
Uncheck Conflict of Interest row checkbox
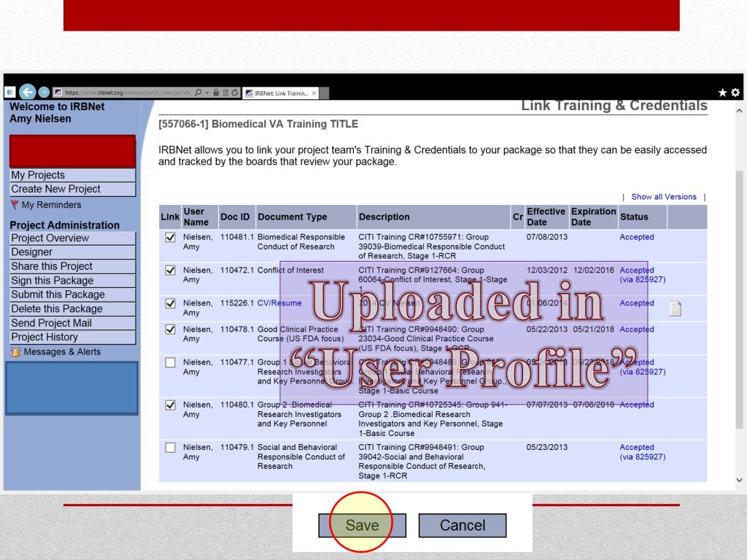click(170, 270)
